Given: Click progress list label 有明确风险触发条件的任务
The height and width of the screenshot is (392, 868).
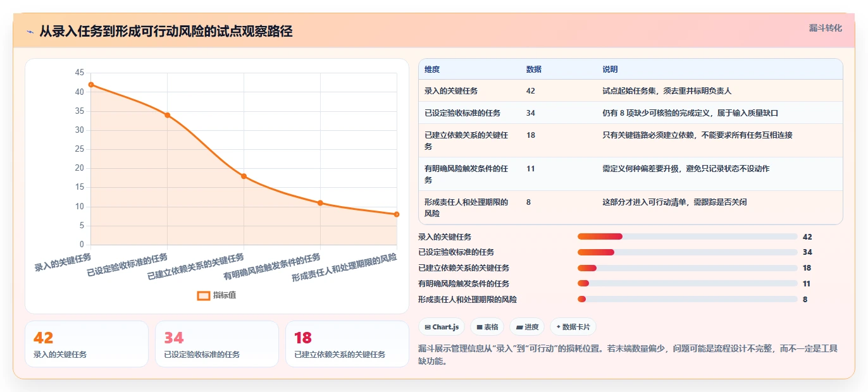Looking at the screenshot, I should point(464,284).
